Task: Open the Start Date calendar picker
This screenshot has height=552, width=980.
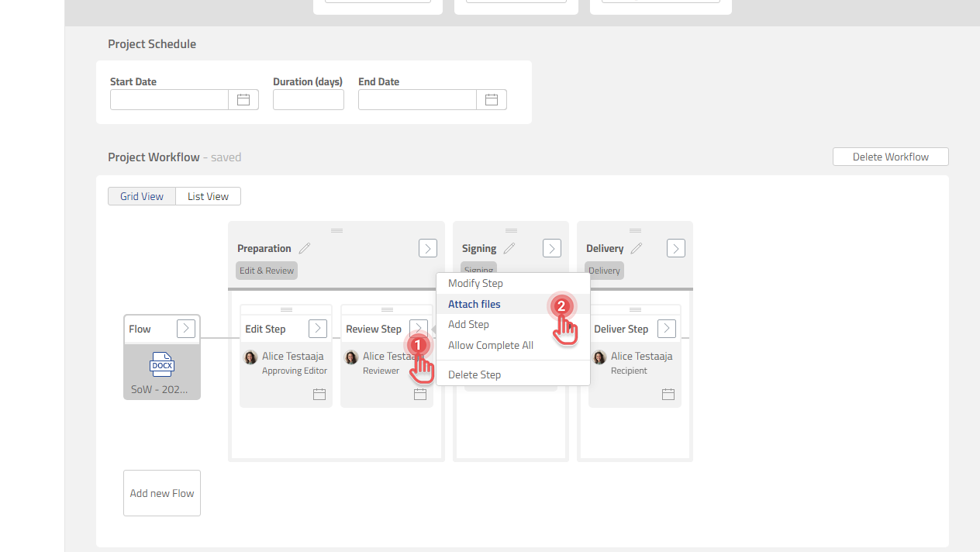Action: click(x=243, y=99)
